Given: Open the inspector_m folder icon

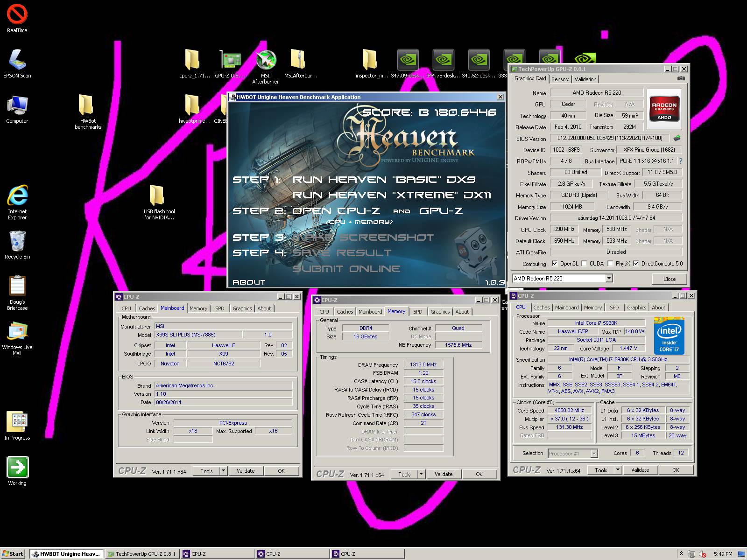Looking at the screenshot, I should 372,64.
